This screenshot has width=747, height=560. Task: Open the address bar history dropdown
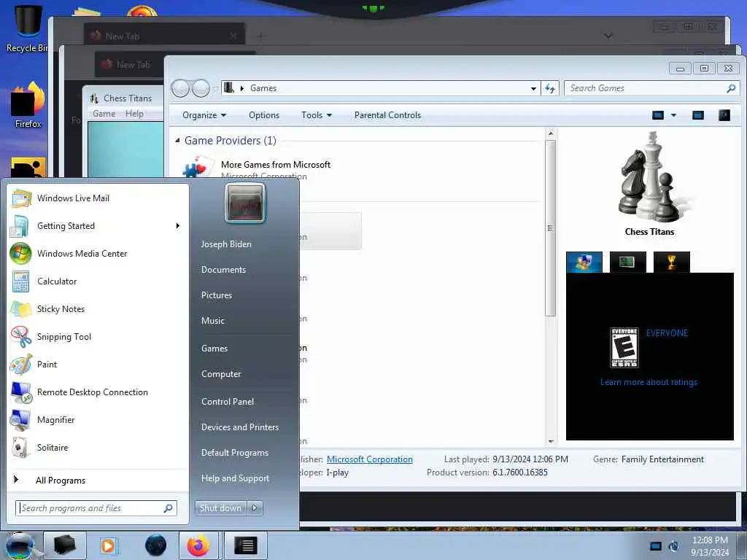[533, 88]
